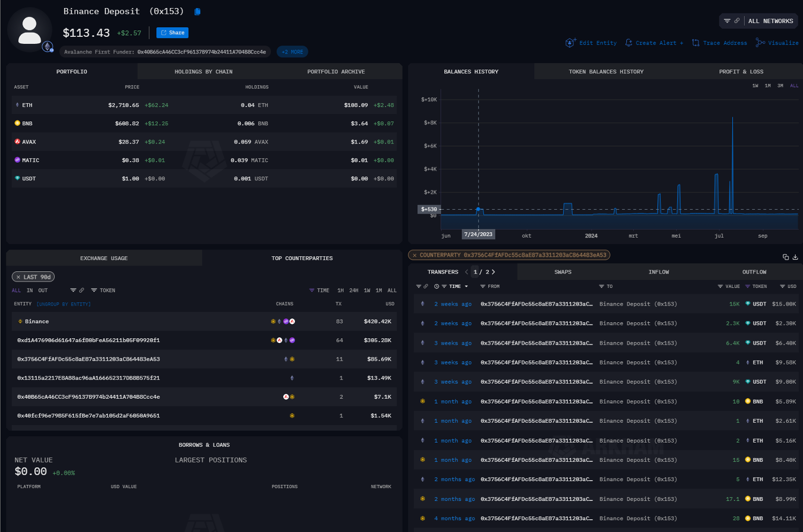
Task: Set balance chart range to 1M
Action: coord(768,86)
